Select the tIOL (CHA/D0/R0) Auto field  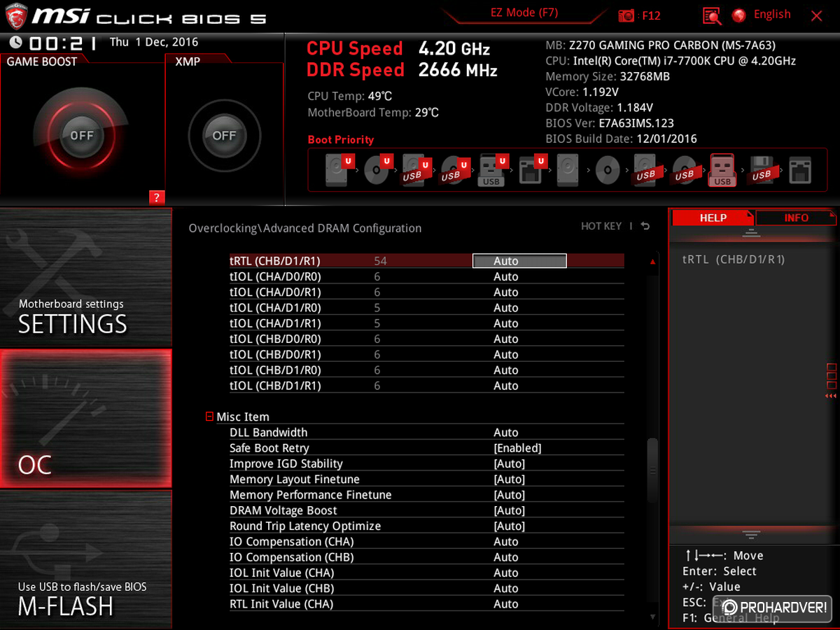pos(505,276)
